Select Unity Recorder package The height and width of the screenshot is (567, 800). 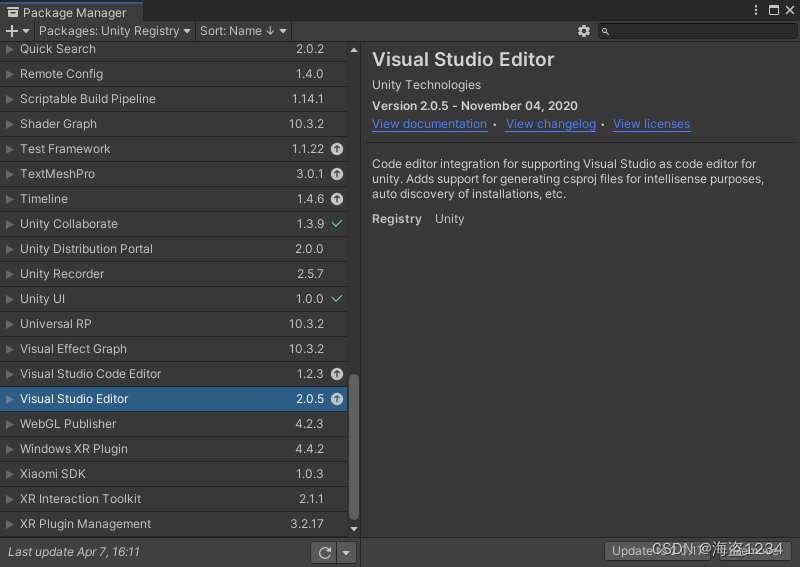click(173, 274)
